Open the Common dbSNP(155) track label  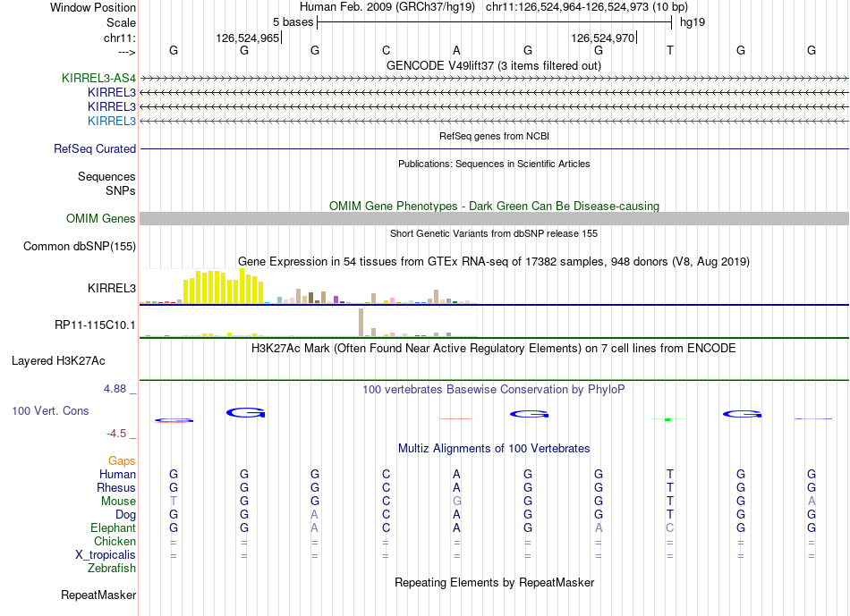(x=80, y=247)
